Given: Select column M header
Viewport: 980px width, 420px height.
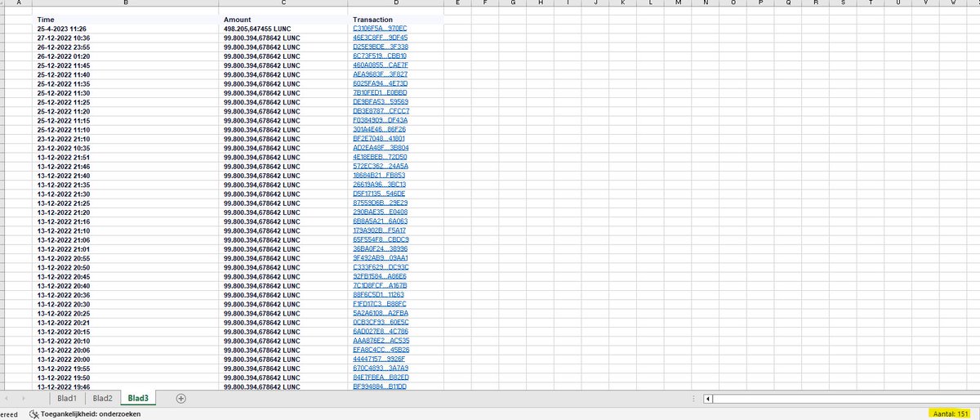Looking at the screenshot, I should (678, 4).
